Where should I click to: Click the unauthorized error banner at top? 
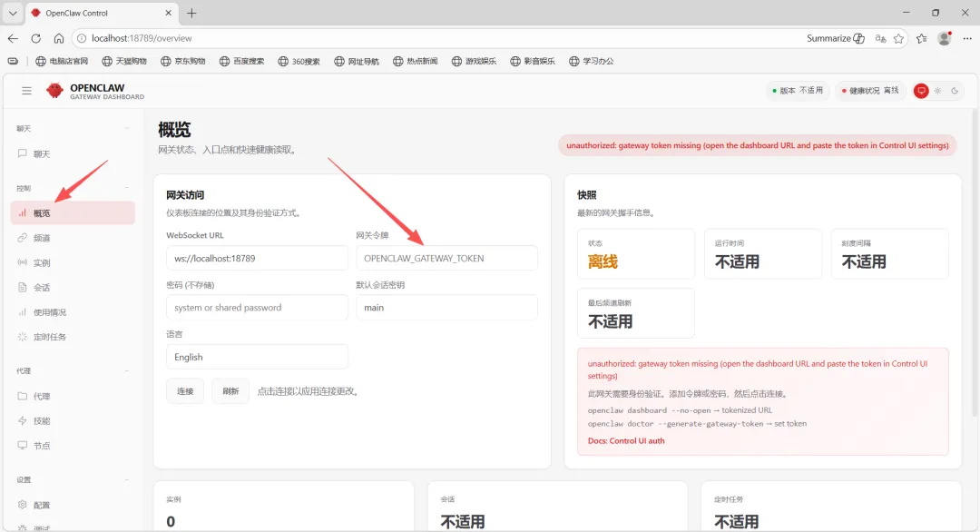tap(757, 145)
